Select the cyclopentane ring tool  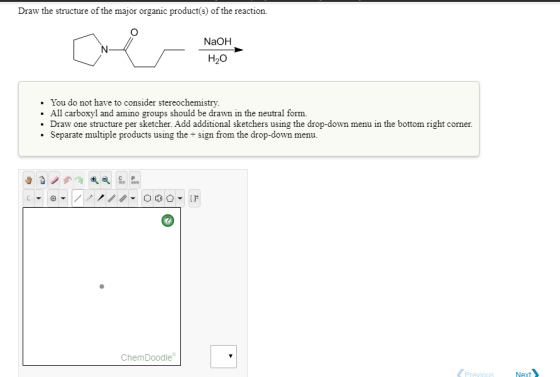[x=170, y=198]
